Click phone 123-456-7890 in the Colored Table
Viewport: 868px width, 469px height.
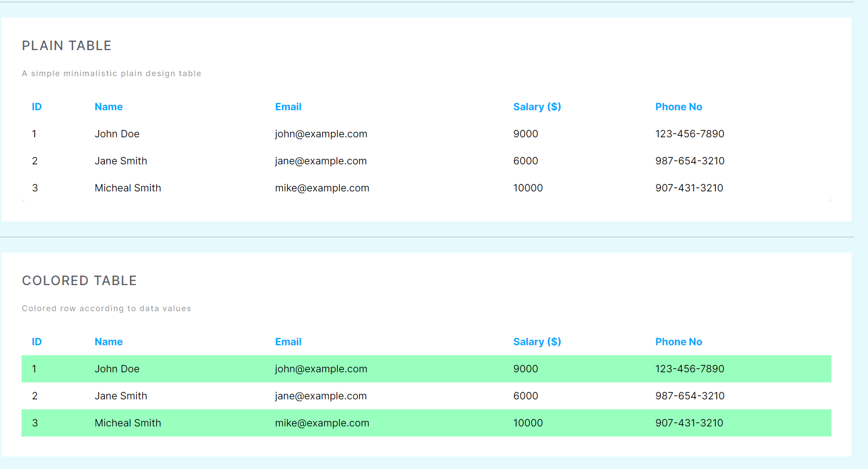point(689,369)
